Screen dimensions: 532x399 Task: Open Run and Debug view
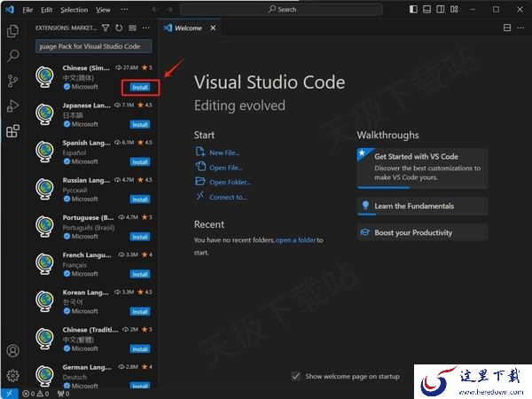(13, 106)
